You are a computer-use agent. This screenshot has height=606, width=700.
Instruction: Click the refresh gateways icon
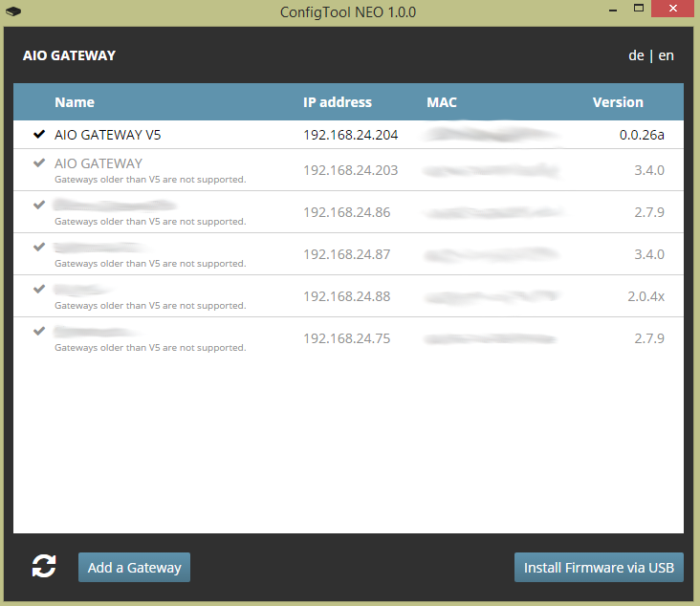44,566
